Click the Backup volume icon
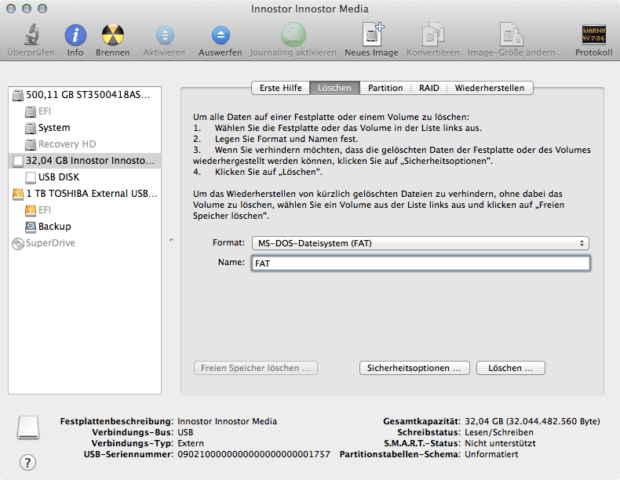The height and width of the screenshot is (480, 620). 30,227
